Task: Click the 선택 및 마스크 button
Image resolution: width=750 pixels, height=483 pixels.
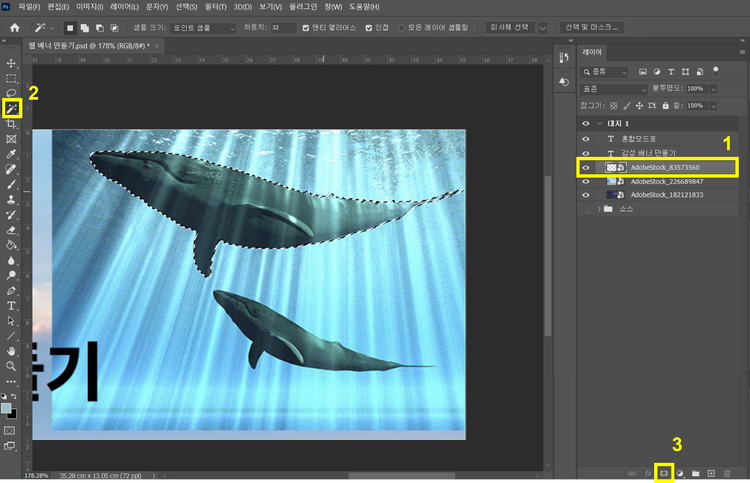Action: (593, 28)
